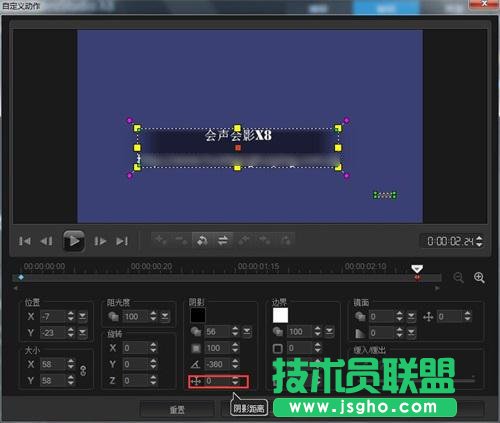Click the border size square icon
500x423 pixels.
[x=278, y=349]
